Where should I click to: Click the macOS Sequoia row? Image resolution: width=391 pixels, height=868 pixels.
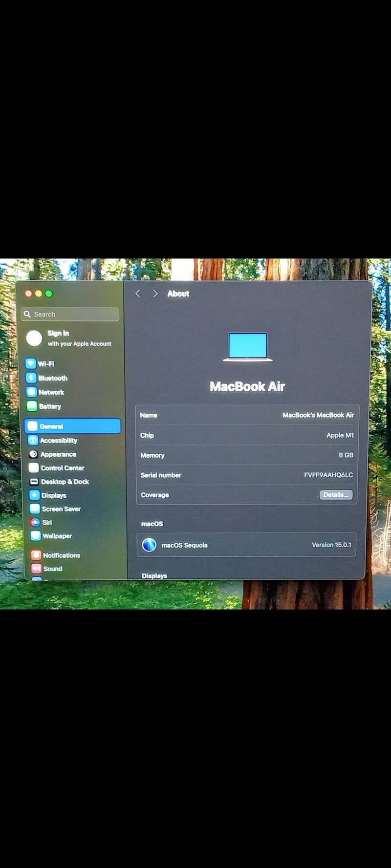(246, 545)
